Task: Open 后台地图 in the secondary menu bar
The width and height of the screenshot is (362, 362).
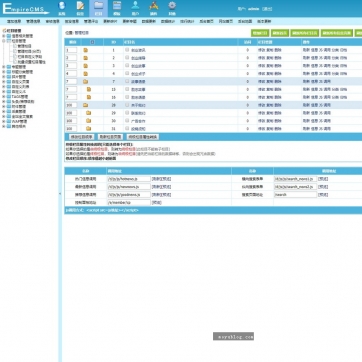Action: pos(245,21)
